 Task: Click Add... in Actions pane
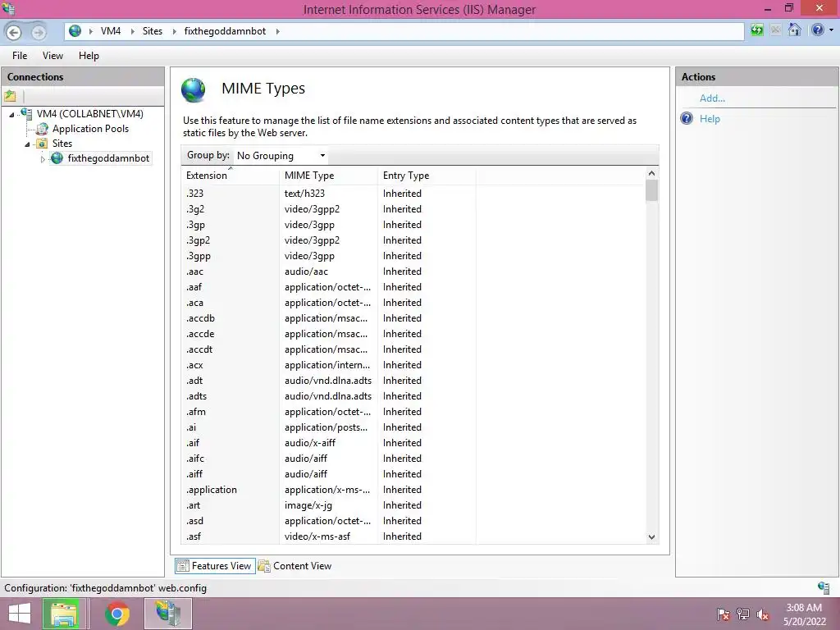click(x=712, y=98)
